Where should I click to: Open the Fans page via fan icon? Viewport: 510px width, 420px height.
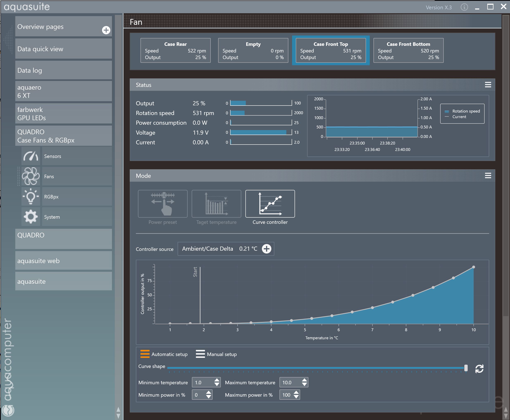(31, 176)
